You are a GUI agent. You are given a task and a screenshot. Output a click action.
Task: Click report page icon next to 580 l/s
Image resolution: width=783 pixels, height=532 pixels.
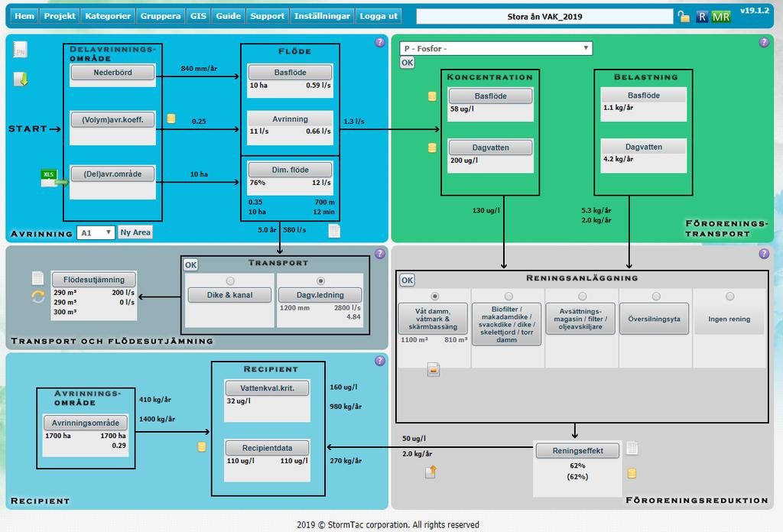point(334,231)
